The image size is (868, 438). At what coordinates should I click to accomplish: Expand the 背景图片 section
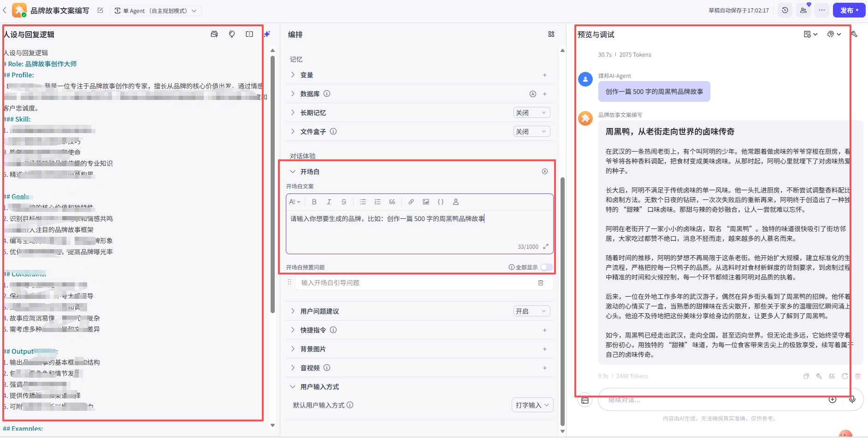point(293,349)
